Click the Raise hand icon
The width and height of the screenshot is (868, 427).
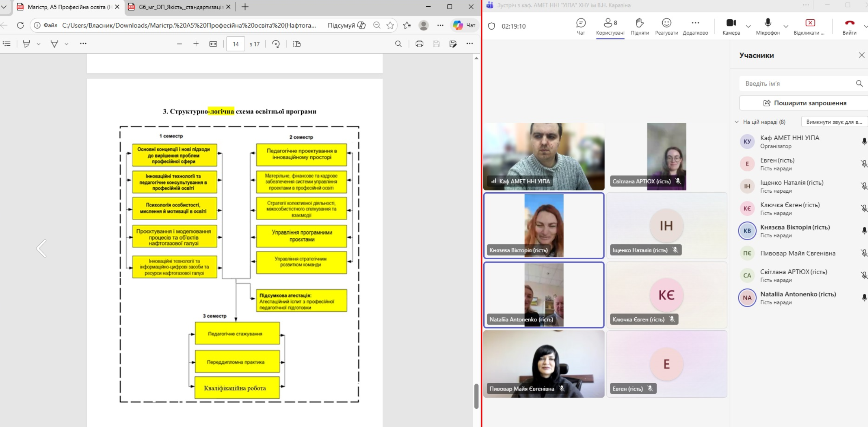coord(639,26)
